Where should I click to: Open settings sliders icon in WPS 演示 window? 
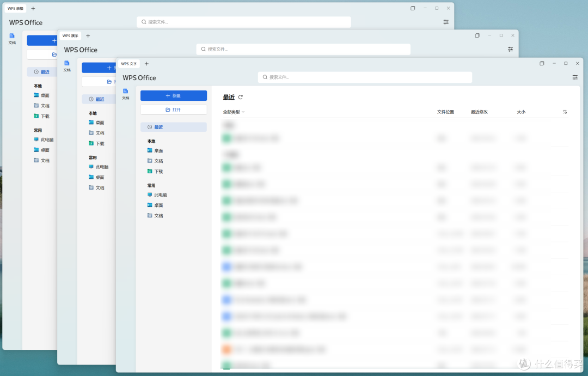510,49
